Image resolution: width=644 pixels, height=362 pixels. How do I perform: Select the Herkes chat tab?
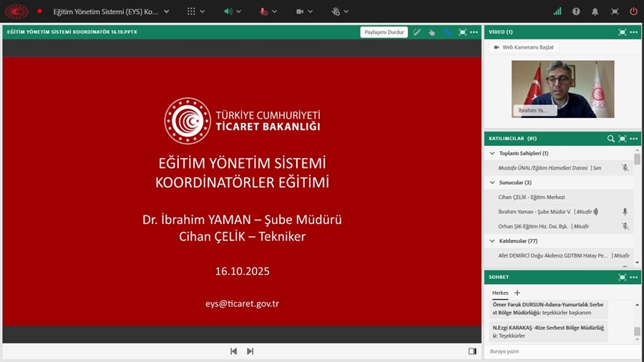500,293
